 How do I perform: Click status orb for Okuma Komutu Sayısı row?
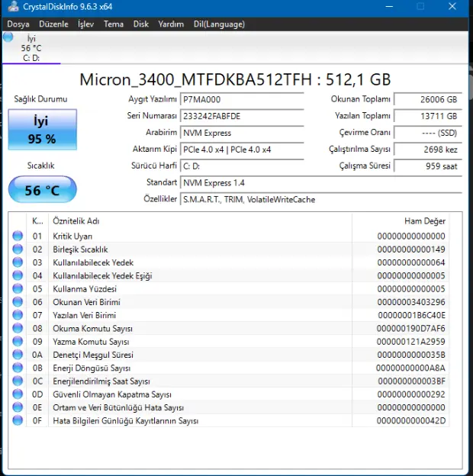(x=18, y=328)
